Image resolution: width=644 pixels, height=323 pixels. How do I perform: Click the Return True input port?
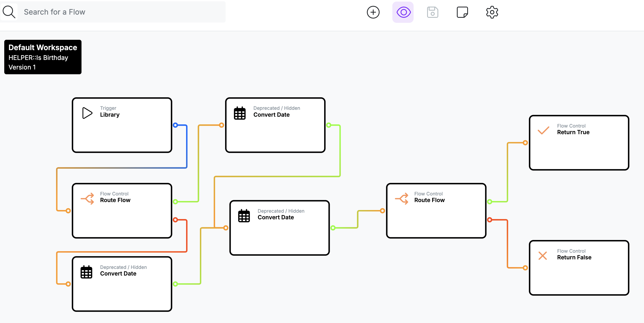coord(525,143)
